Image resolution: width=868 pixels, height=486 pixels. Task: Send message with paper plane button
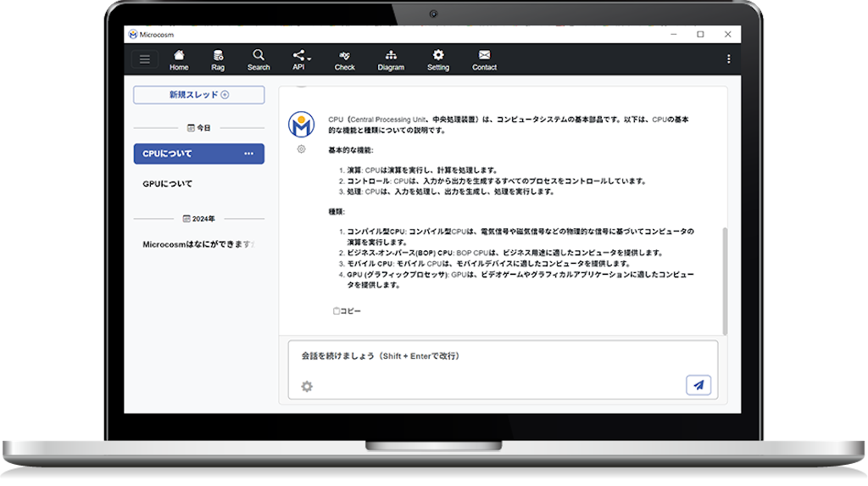tap(698, 385)
